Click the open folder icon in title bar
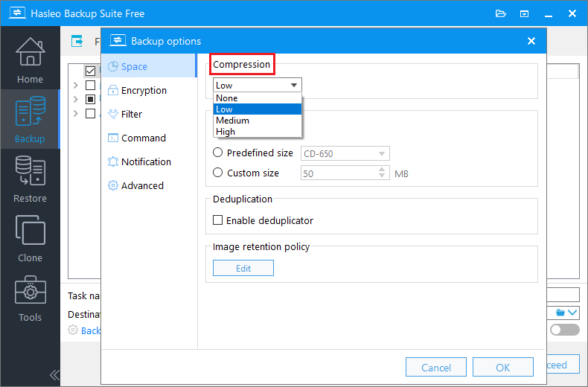 (x=500, y=13)
